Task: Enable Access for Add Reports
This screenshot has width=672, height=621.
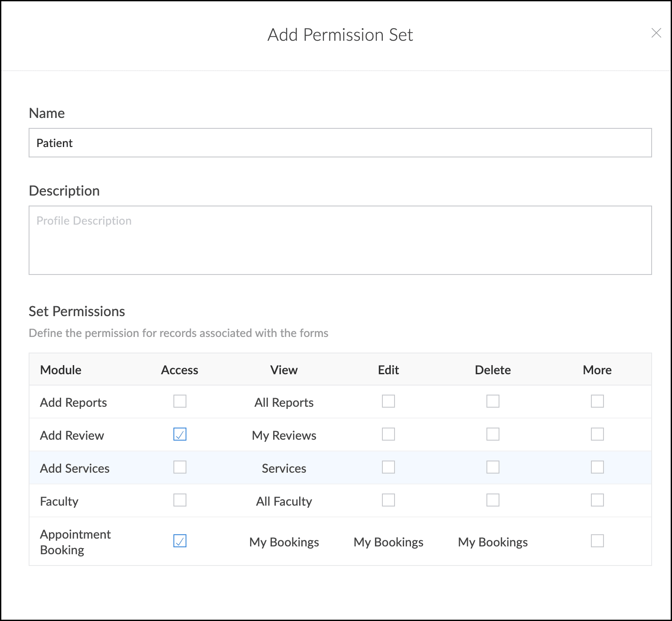Action: click(x=180, y=401)
